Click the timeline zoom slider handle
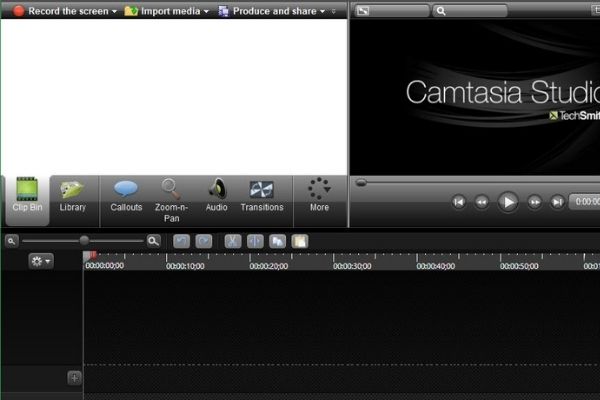 point(84,240)
